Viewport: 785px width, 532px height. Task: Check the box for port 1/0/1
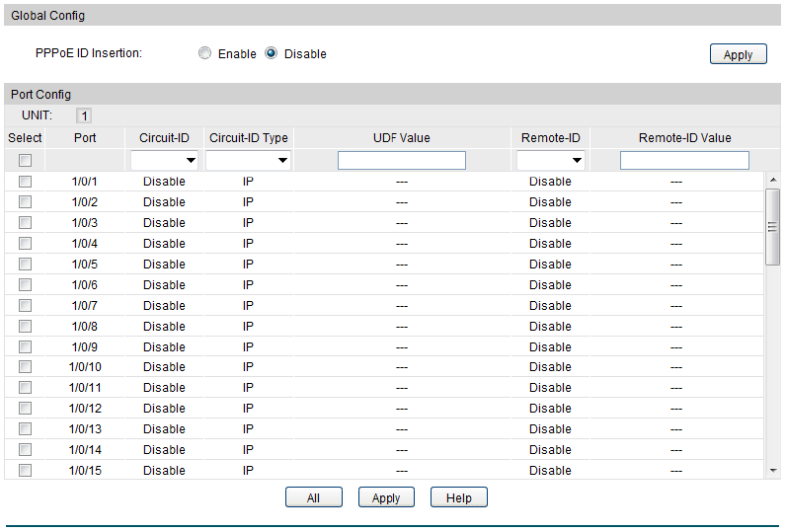(x=25, y=182)
